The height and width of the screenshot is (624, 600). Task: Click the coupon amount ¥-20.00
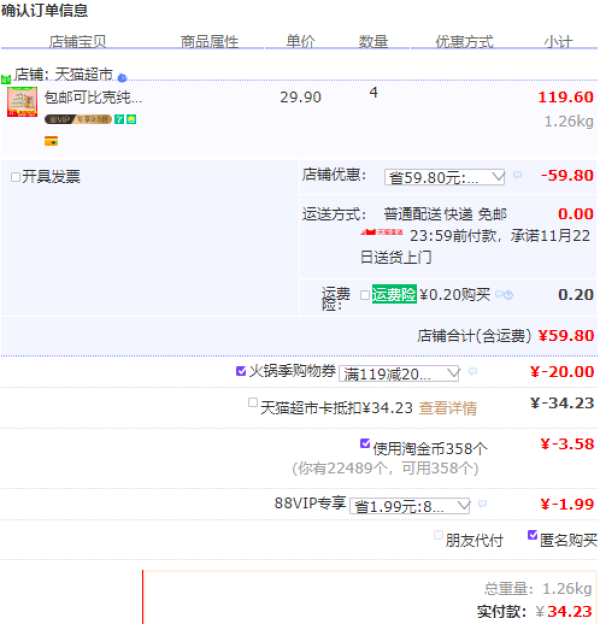562,372
